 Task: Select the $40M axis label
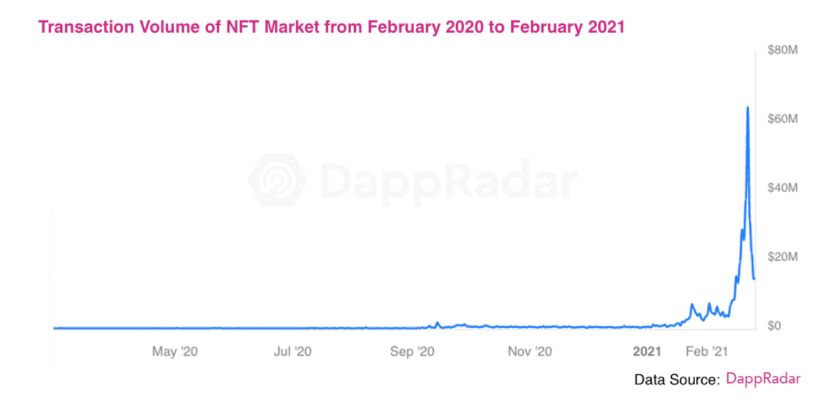pos(782,188)
